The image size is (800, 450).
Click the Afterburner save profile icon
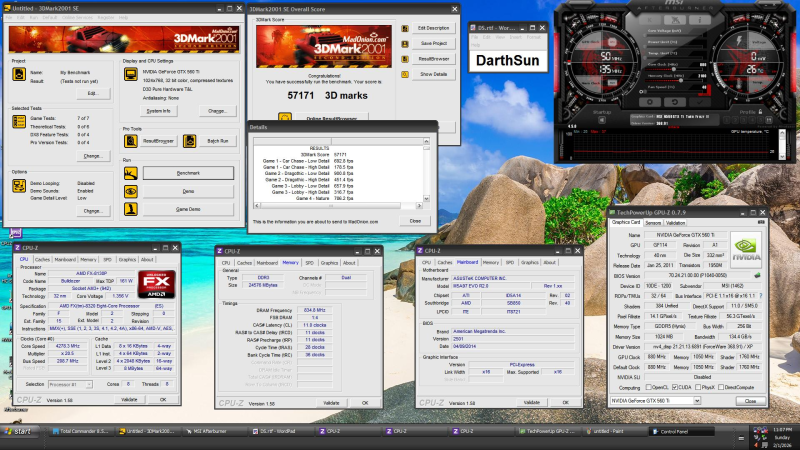(769, 120)
